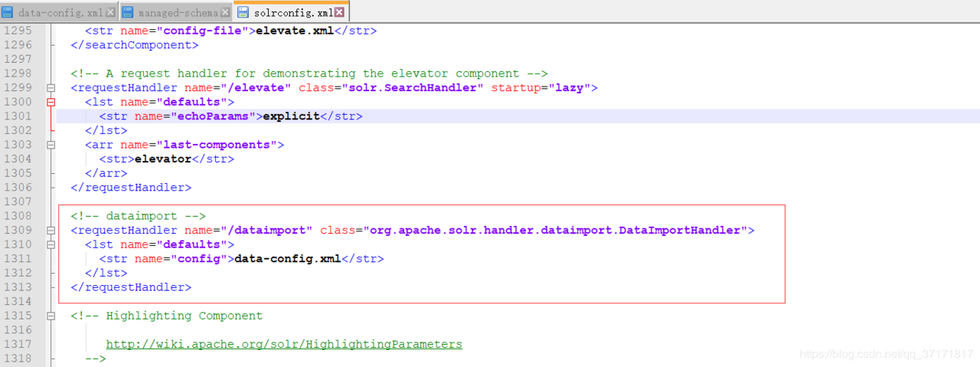
Task: Place cursor on the word explicit
Action: pos(291,116)
